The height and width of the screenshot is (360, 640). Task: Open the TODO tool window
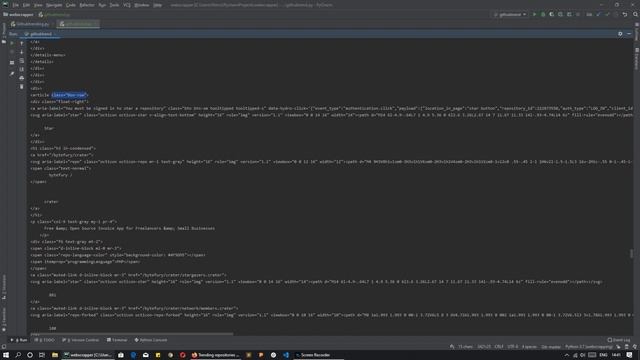(x=44, y=340)
